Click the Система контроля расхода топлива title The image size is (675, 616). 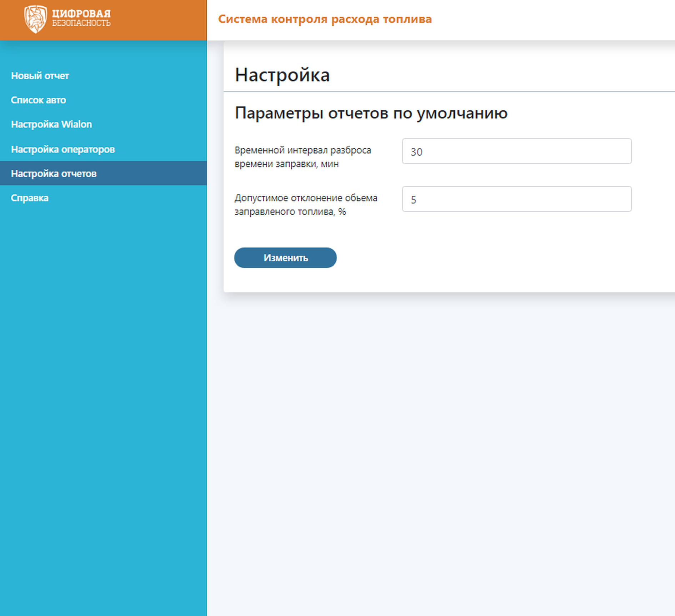point(325,19)
